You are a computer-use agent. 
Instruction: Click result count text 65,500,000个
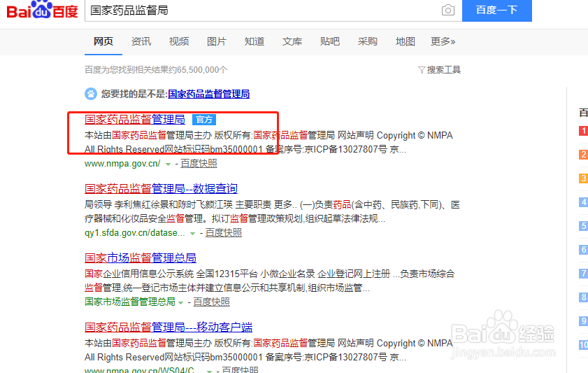[202, 70]
